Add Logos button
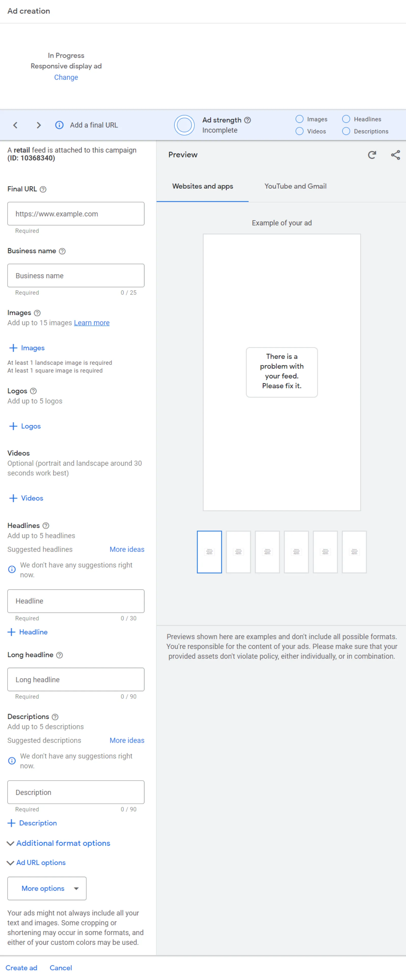The image size is (406, 980). (25, 426)
